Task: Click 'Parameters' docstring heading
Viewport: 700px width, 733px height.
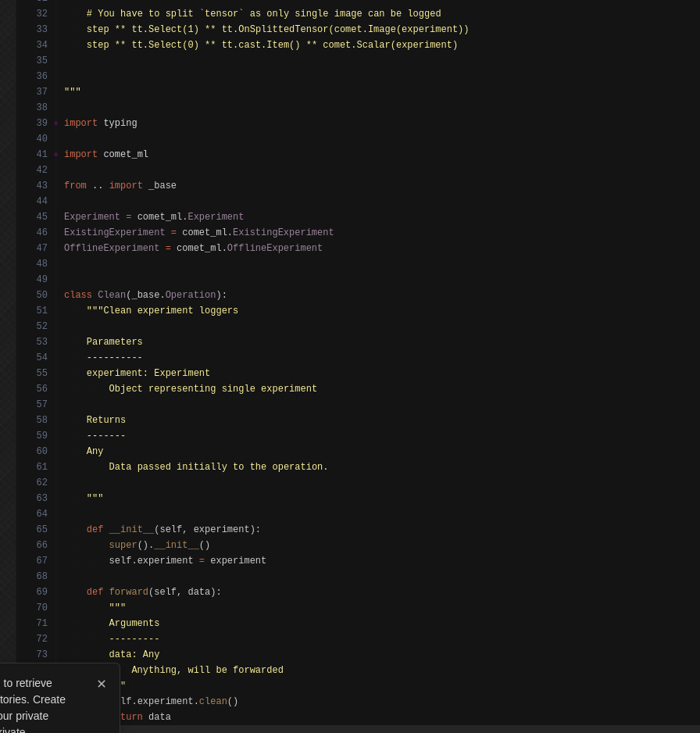Action: click(115, 341)
